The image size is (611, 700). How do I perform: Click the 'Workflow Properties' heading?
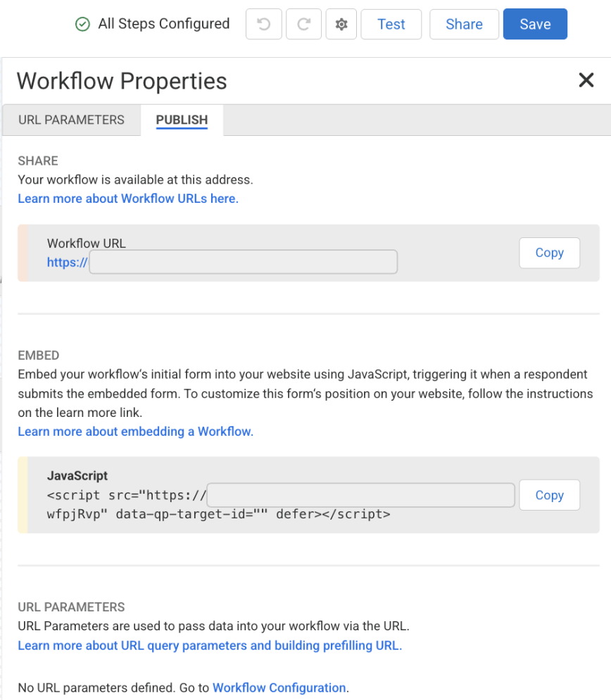(122, 81)
